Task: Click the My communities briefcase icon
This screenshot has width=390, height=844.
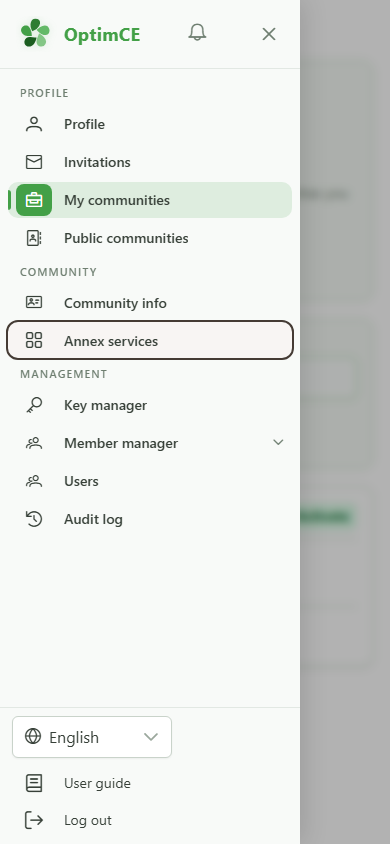Action: 34,200
